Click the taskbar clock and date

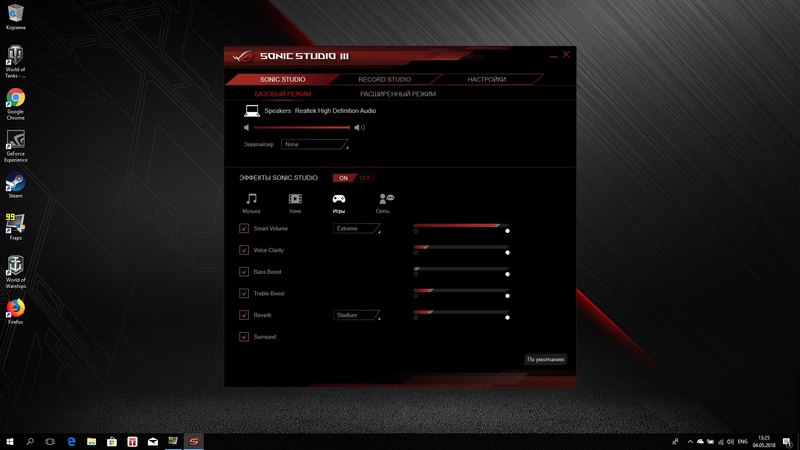pos(764,442)
